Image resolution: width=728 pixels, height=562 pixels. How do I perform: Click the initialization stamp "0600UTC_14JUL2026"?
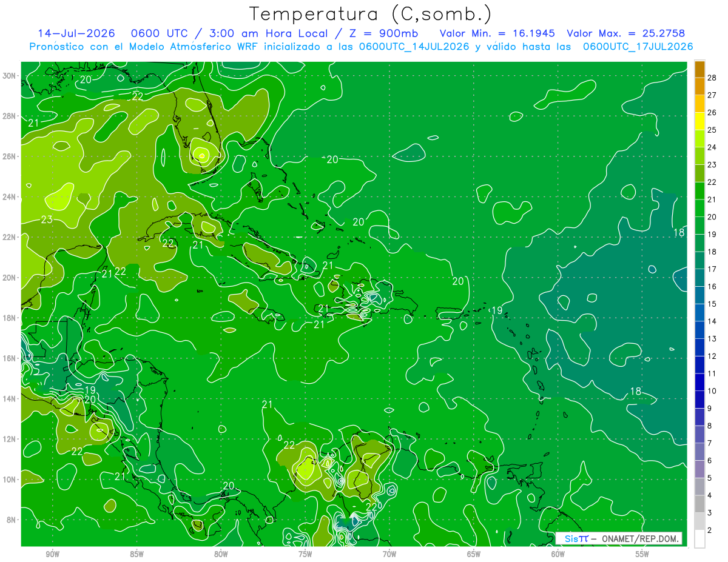[414, 46]
